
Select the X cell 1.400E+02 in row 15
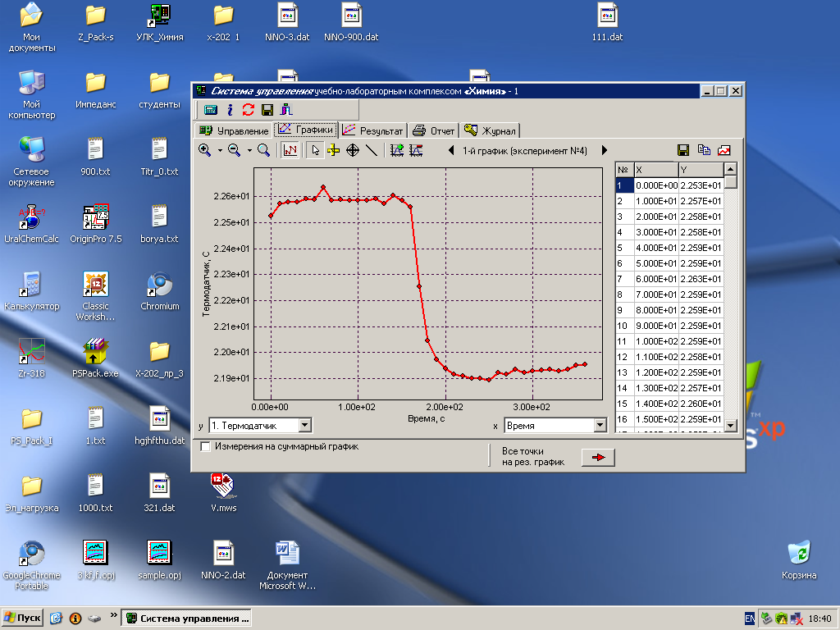click(x=656, y=404)
